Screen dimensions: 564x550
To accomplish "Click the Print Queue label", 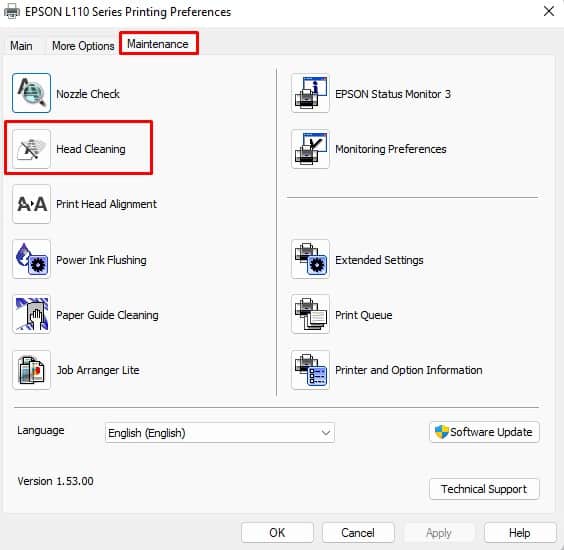I will click(364, 315).
